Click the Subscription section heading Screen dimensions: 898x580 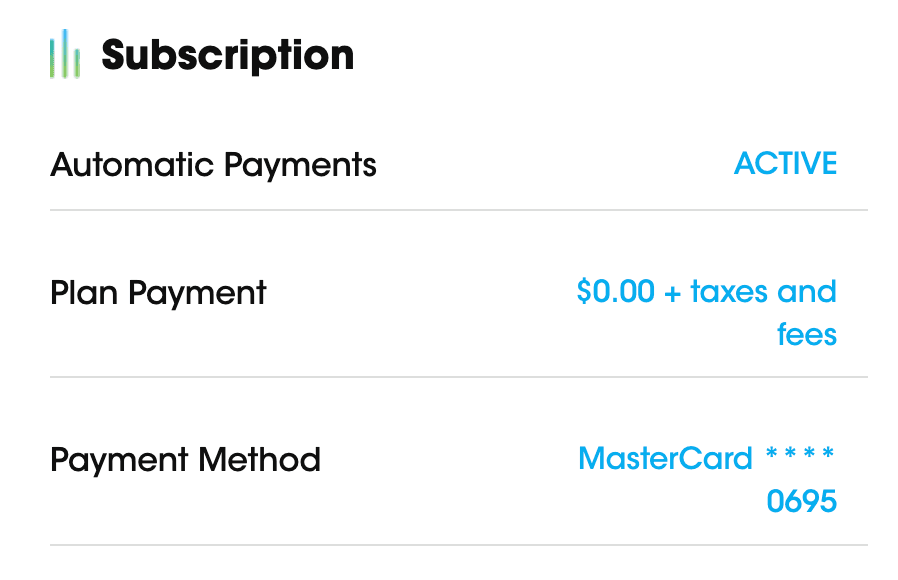point(227,55)
